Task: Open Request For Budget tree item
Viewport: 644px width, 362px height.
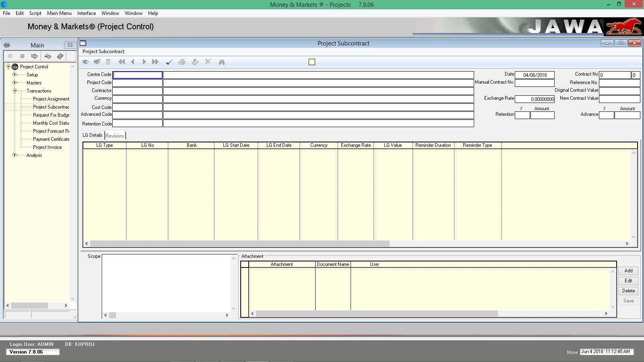Action: (x=51, y=115)
